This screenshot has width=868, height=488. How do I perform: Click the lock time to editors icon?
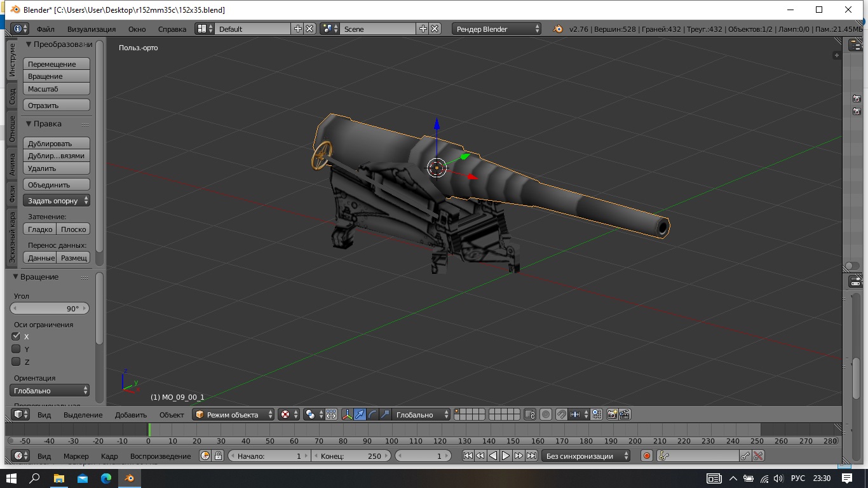coord(218,456)
